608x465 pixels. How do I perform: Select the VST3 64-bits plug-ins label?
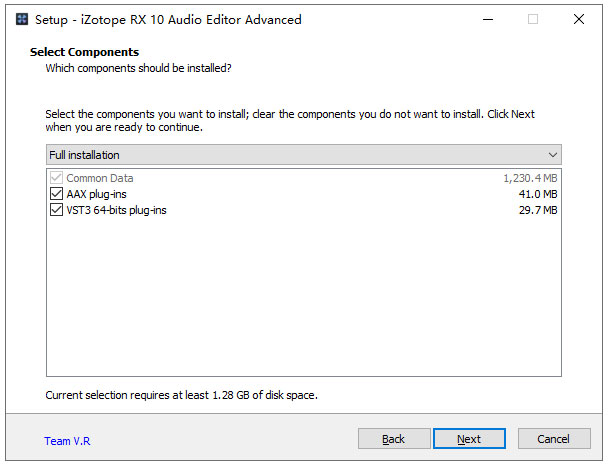pos(116,210)
